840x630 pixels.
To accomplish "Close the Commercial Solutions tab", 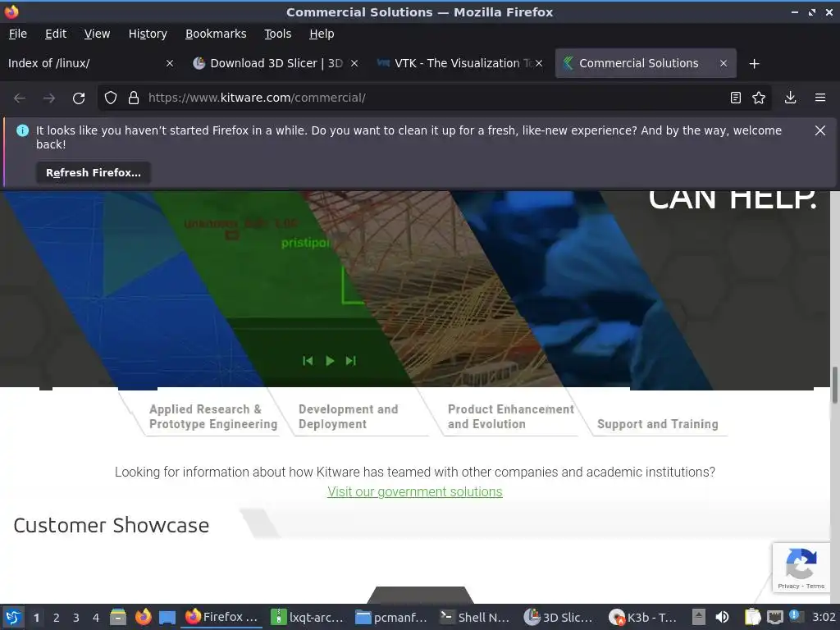I will [x=724, y=63].
